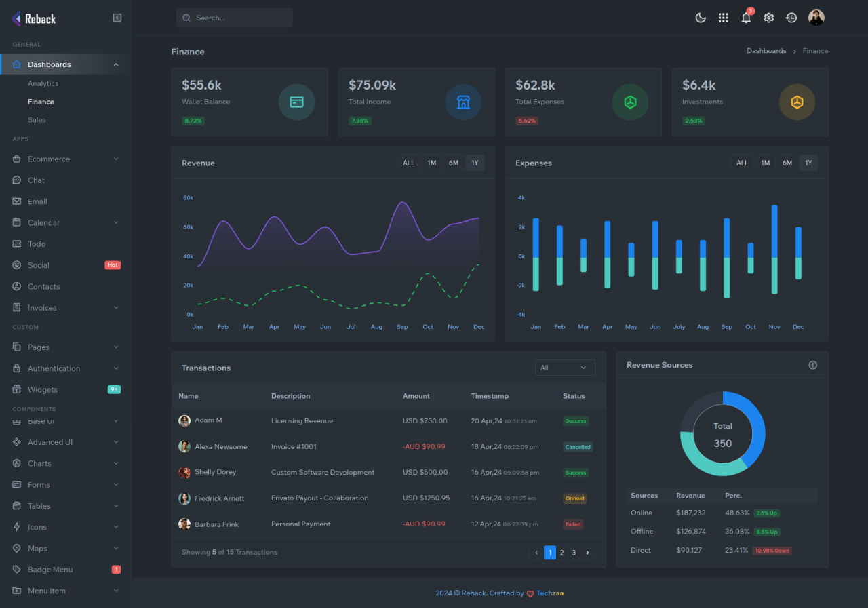Select the 1M range on Expenses chart

click(765, 163)
